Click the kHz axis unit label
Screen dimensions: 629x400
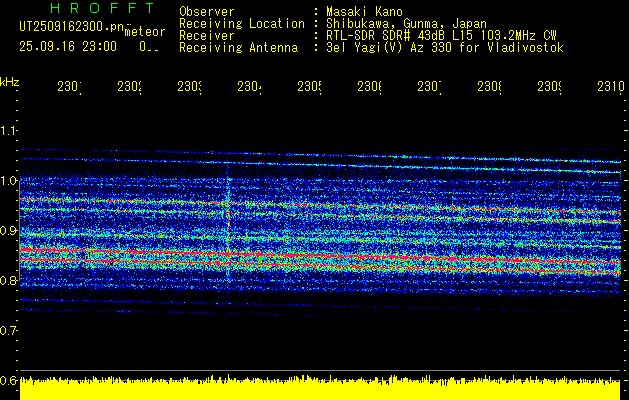(x=10, y=82)
